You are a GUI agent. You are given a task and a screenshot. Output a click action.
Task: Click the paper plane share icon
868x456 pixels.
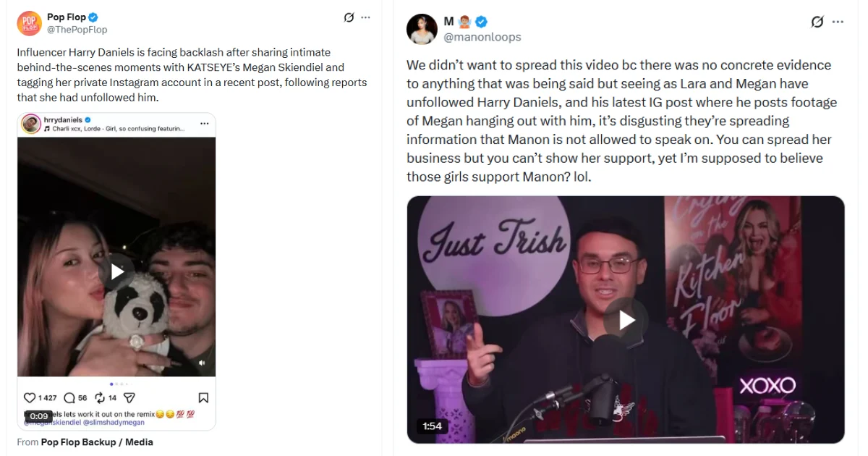[129, 397]
